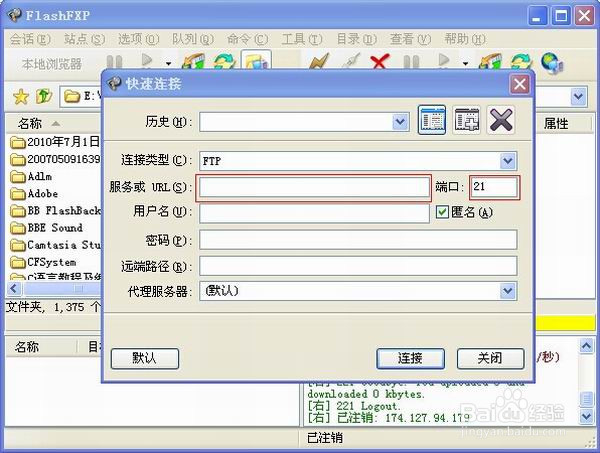Click the 名称 column header in file list

click(54, 123)
